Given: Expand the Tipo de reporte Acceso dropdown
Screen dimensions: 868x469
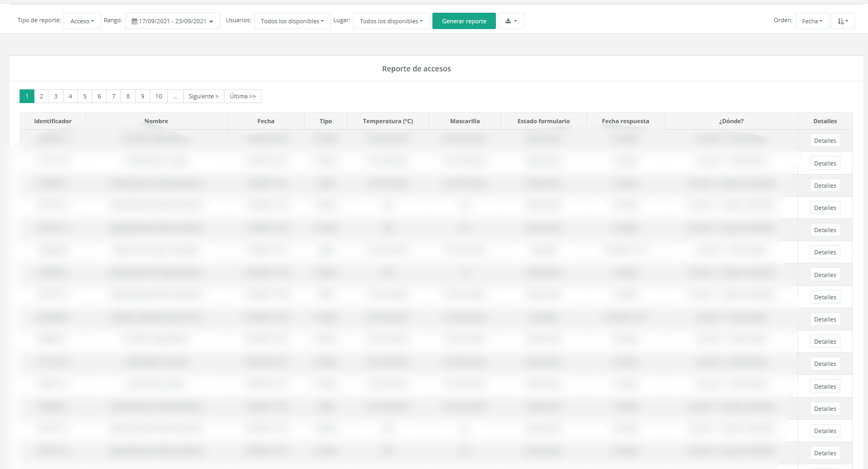Looking at the screenshot, I should point(82,21).
